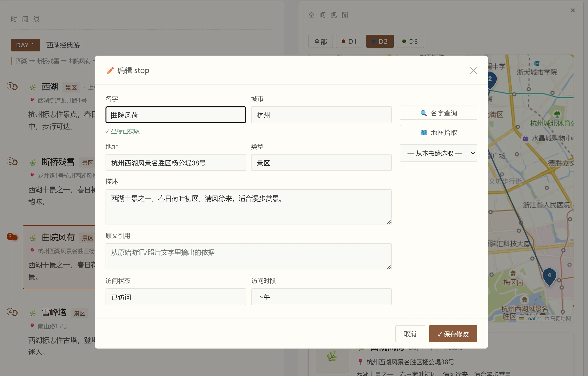The image size is (588, 376).
Task: Grab the 原文引用 textarea resize handle
Action: [x=389, y=267]
